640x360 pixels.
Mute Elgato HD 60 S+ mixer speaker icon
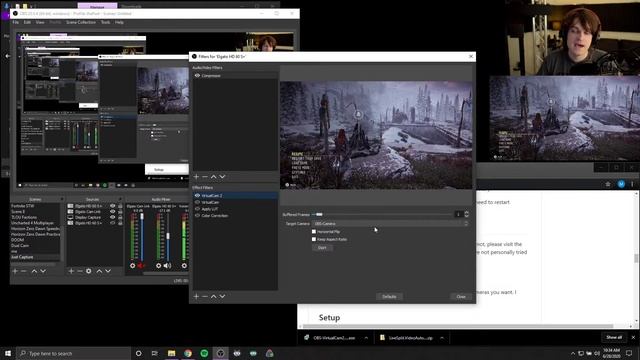[167, 266]
